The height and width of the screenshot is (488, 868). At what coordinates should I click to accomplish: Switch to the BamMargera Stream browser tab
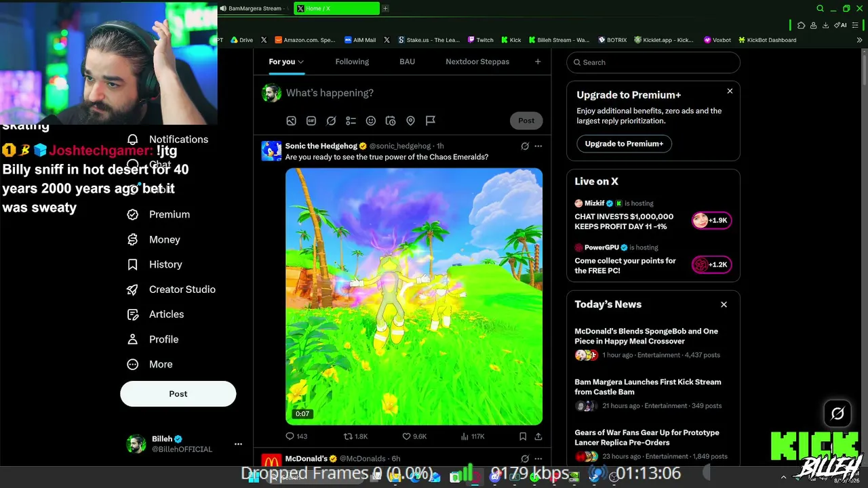click(x=254, y=9)
